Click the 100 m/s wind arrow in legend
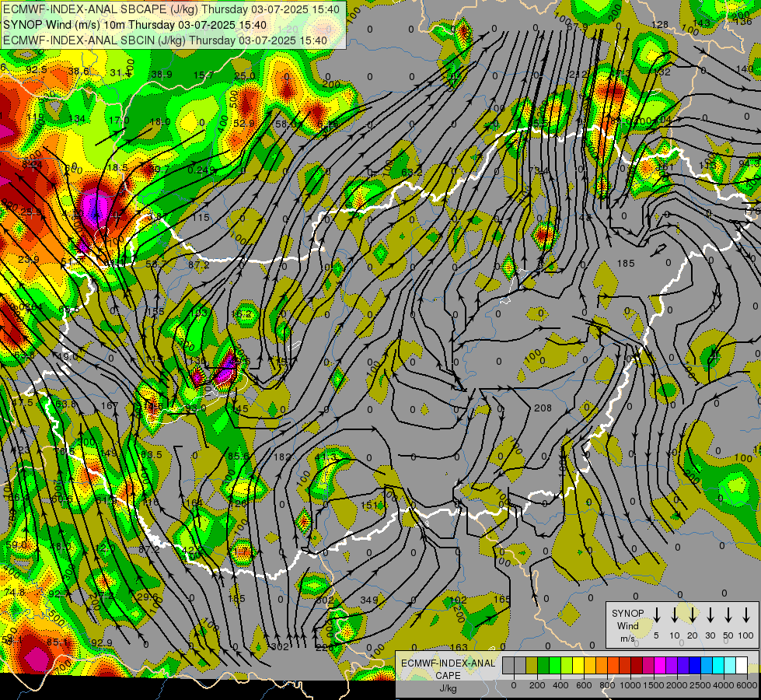This screenshot has height=700, width=761. point(746,615)
